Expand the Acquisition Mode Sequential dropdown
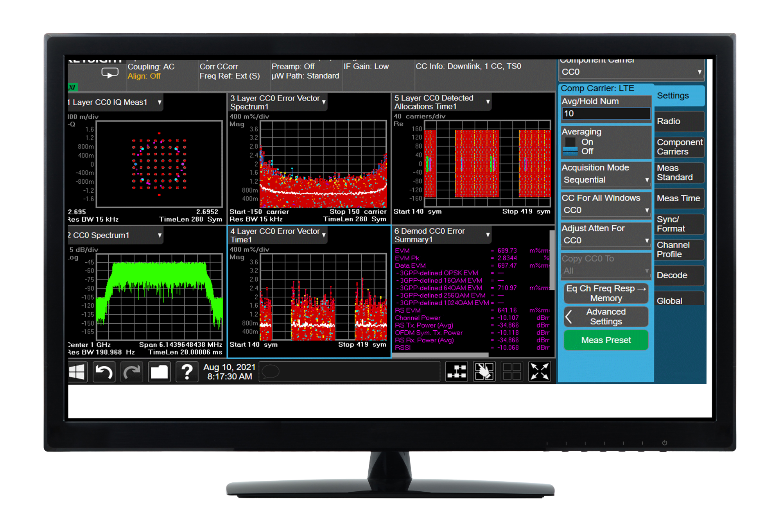782x532 pixels. click(x=605, y=180)
